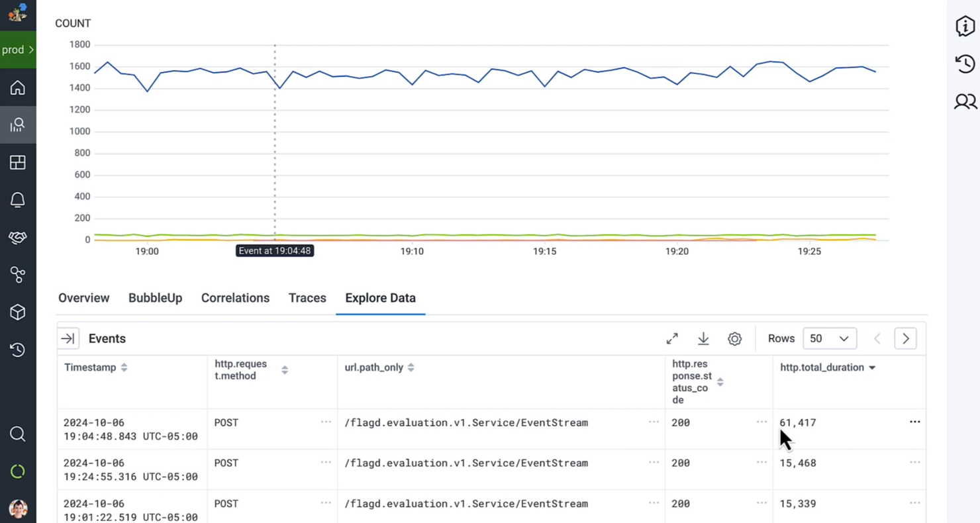980x523 pixels.
Task: Open the Datasets cube icon in sidebar
Action: click(18, 312)
